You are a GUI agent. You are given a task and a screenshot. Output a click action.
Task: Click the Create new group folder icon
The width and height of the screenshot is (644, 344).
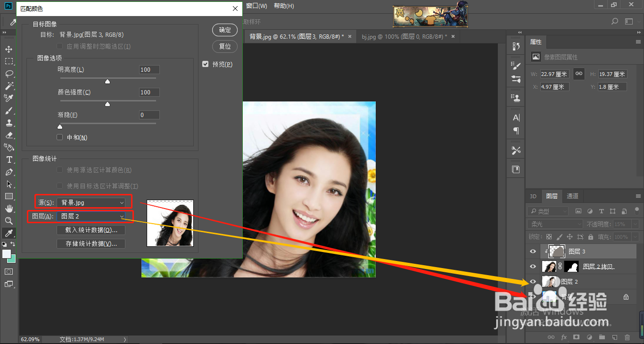(x=602, y=337)
